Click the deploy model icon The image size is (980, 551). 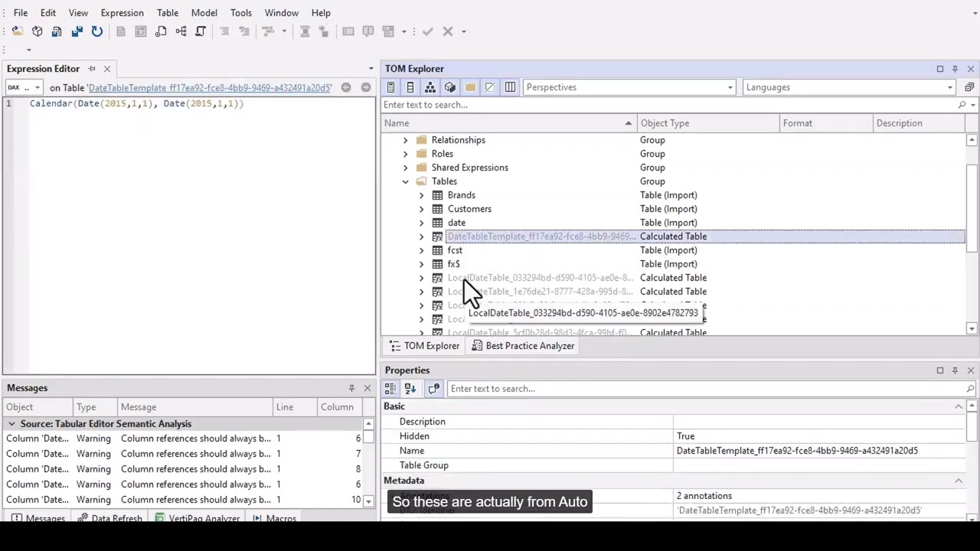click(77, 31)
